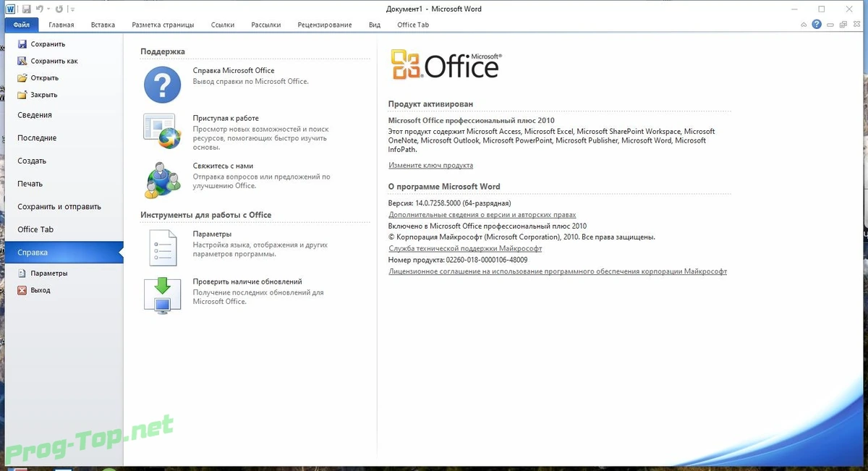Click the Выход text label
868x471 pixels.
click(x=41, y=290)
